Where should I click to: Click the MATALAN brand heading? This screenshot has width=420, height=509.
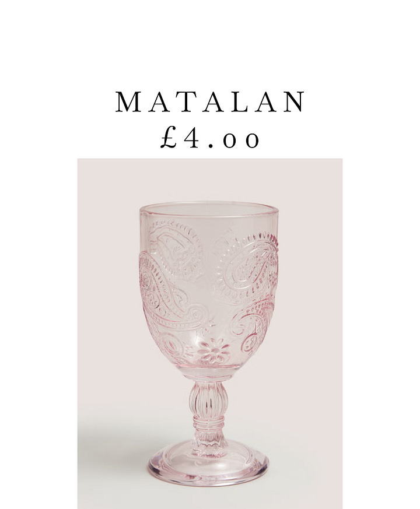[210, 102]
